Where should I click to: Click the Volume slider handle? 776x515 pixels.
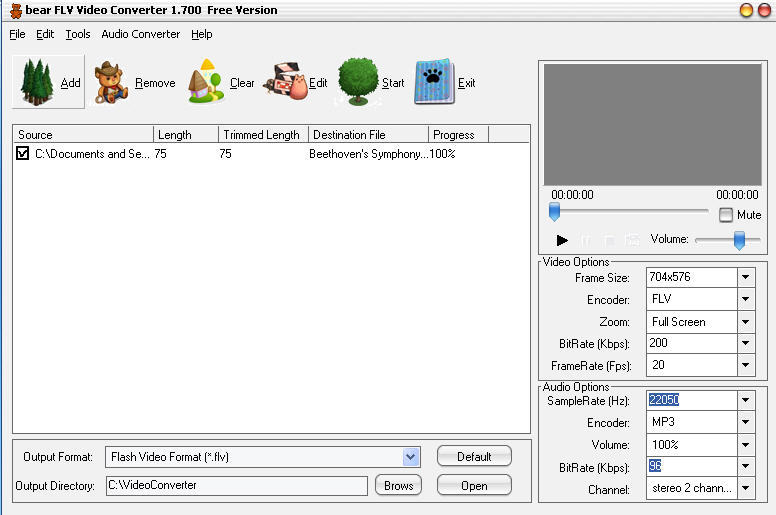pos(739,240)
